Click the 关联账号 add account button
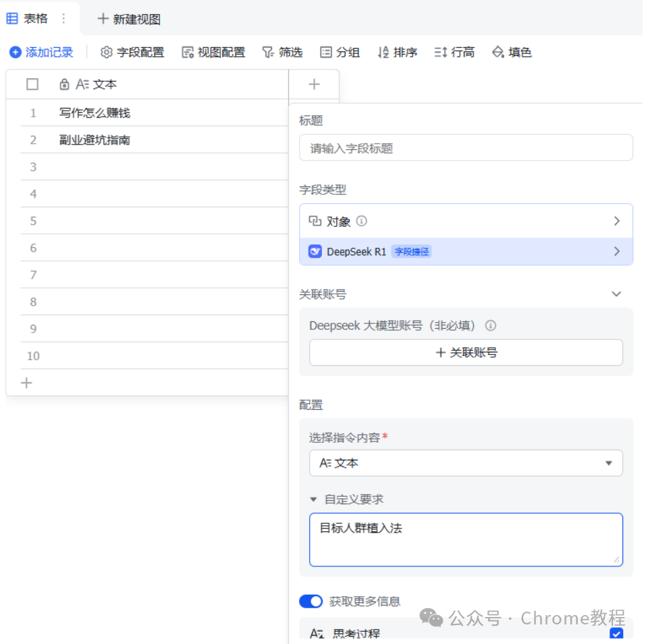 click(466, 352)
